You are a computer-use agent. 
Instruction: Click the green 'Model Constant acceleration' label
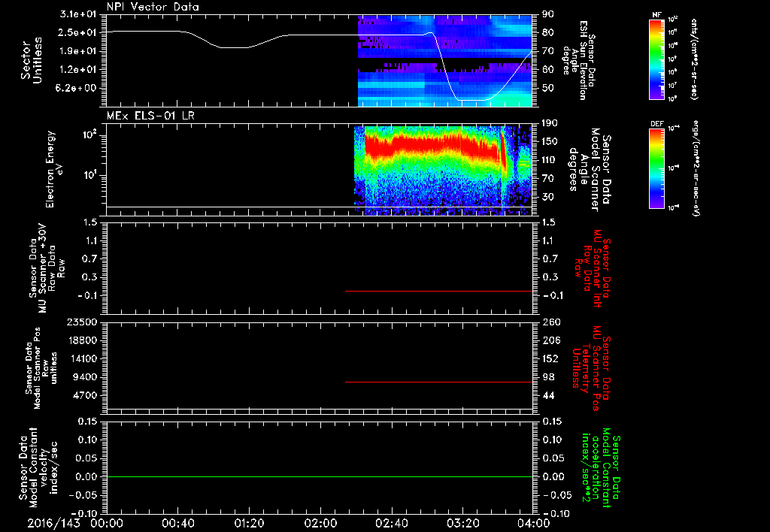click(x=601, y=468)
